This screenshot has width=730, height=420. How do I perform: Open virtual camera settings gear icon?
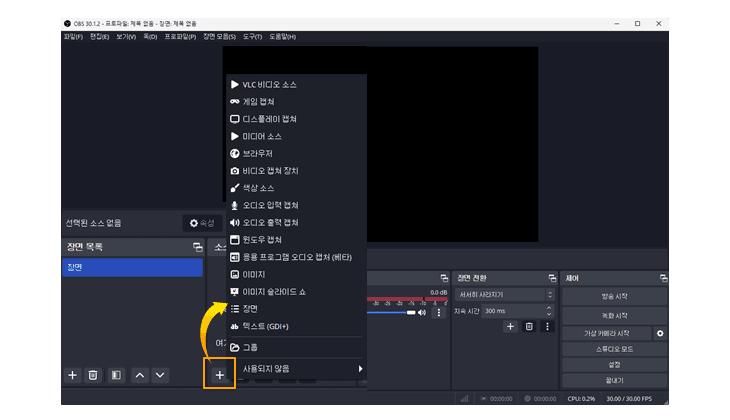point(660,333)
